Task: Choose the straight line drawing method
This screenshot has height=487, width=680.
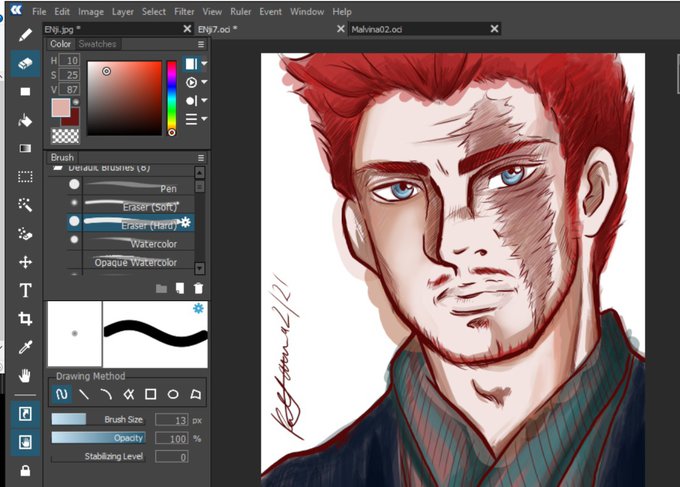Action: tap(84, 394)
